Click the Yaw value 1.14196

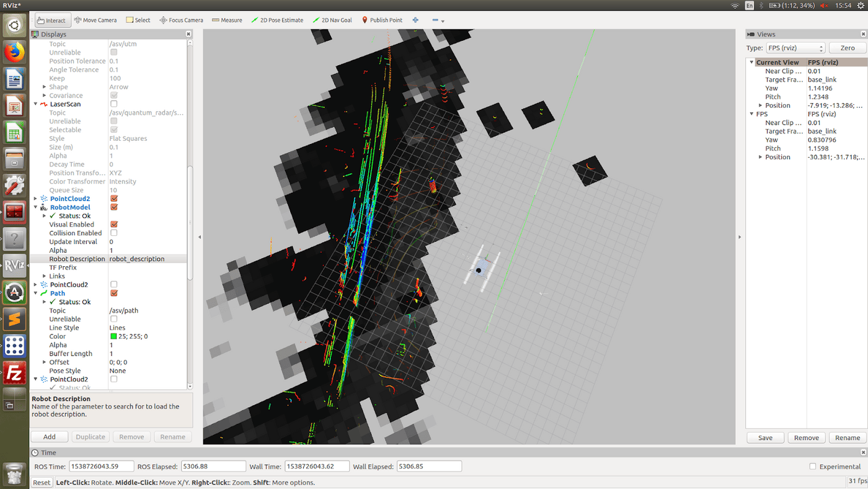point(819,88)
